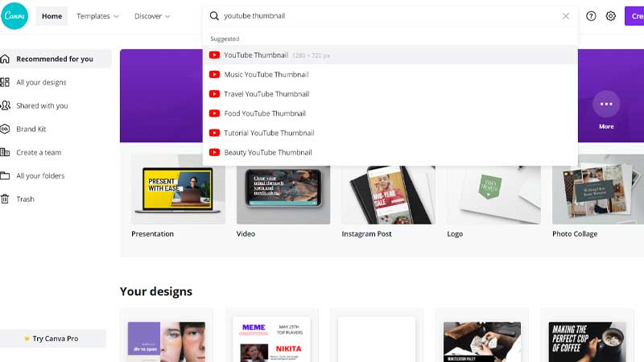The width and height of the screenshot is (644, 362).
Task: Expand the Templates dropdown menu
Action: point(97,16)
